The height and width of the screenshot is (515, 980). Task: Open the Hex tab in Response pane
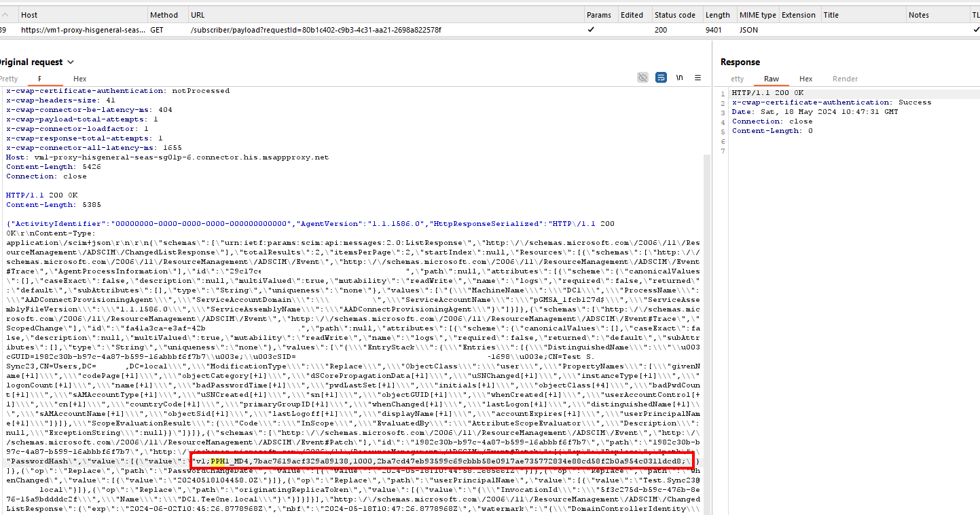point(805,79)
